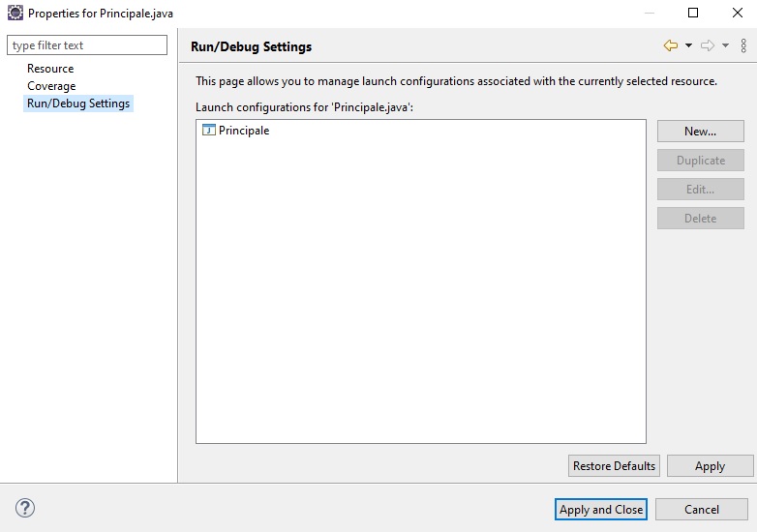The height and width of the screenshot is (532, 757).
Task: Open the back history dropdown arrow
Action: [688, 45]
